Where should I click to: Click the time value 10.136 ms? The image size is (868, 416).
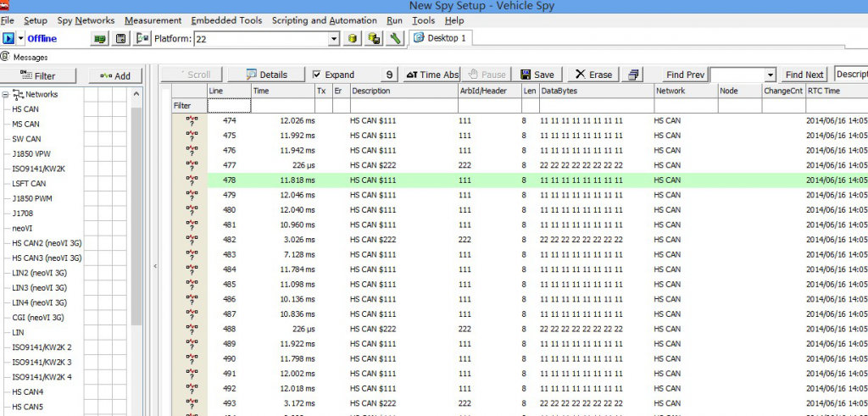298,299
